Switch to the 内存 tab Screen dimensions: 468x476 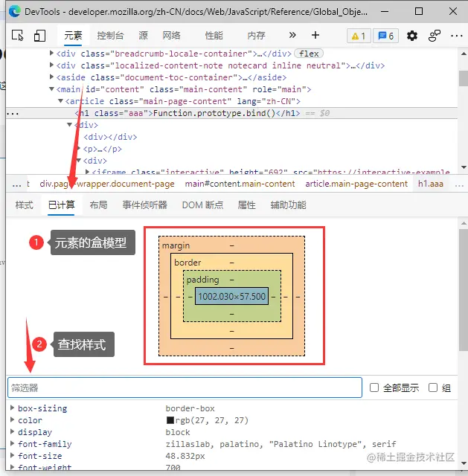tap(257, 36)
